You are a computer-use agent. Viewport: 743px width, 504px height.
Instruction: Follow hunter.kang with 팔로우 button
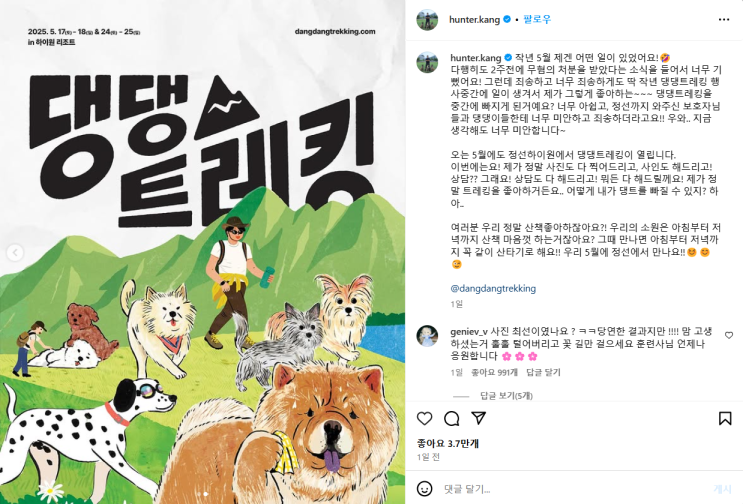(x=537, y=19)
